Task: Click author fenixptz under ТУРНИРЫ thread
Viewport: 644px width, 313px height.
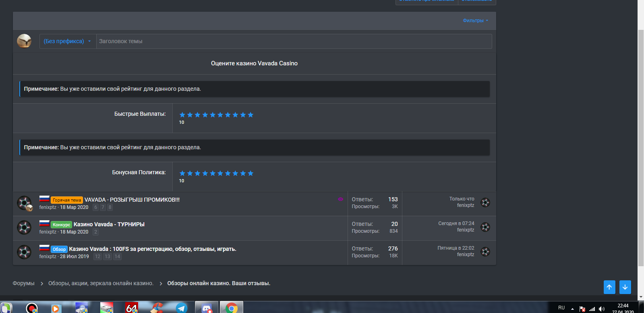Action: (x=48, y=232)
